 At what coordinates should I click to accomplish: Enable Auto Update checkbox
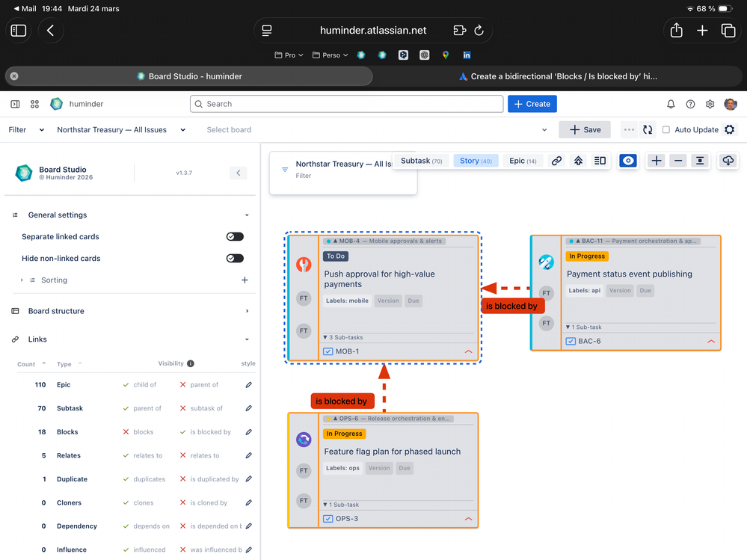[x=666, y=129]
